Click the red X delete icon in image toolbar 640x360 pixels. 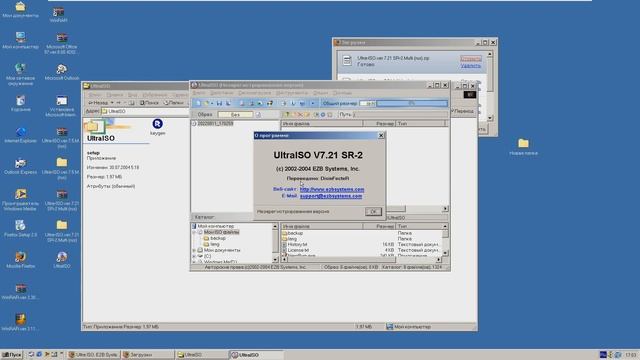pos(300,115)
